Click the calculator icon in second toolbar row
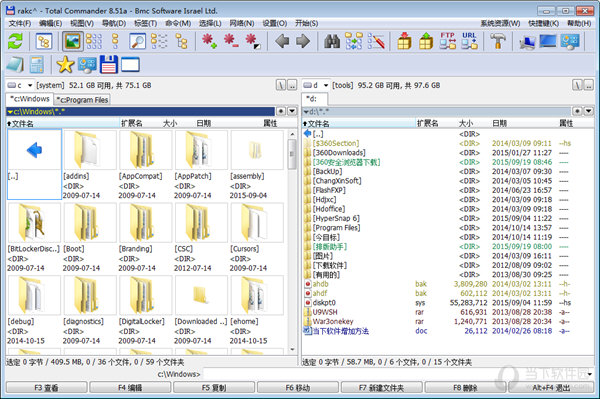Screen dimensions: 600x399 pyautogui.click(x=37, y=65)
